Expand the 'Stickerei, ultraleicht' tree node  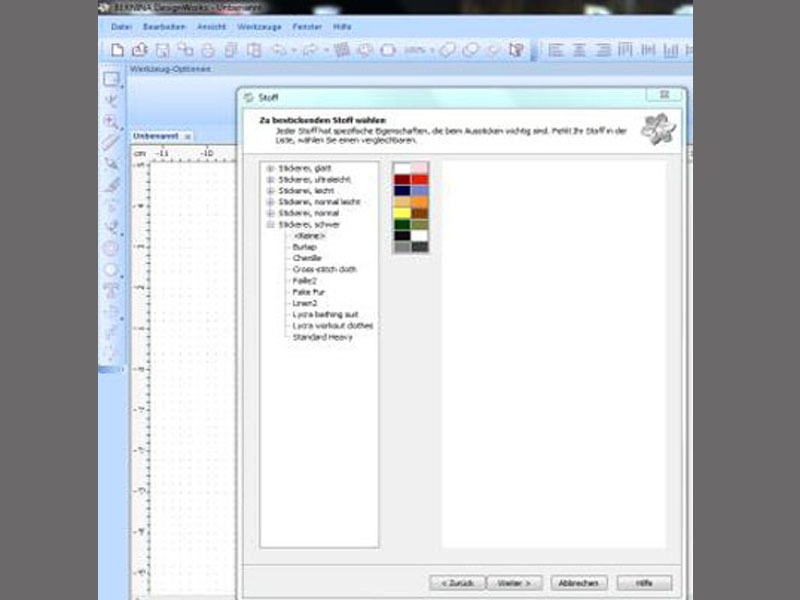click(x=270, y=180)
